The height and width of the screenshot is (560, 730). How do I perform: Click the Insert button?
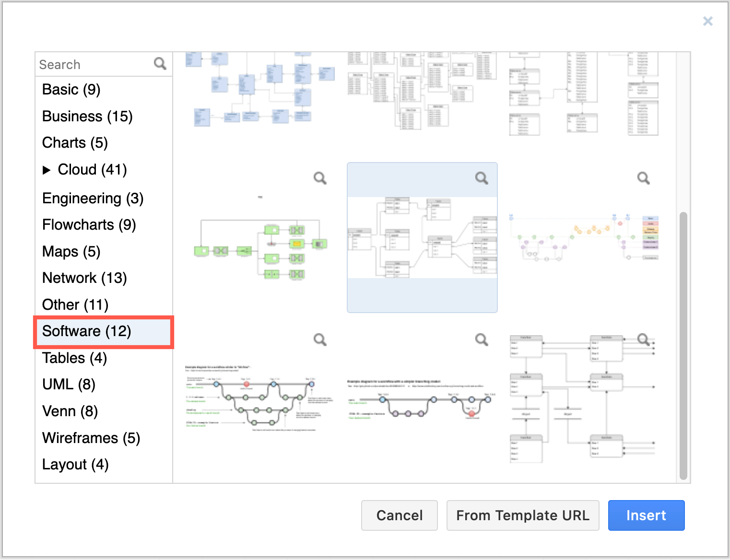(646, 515)
